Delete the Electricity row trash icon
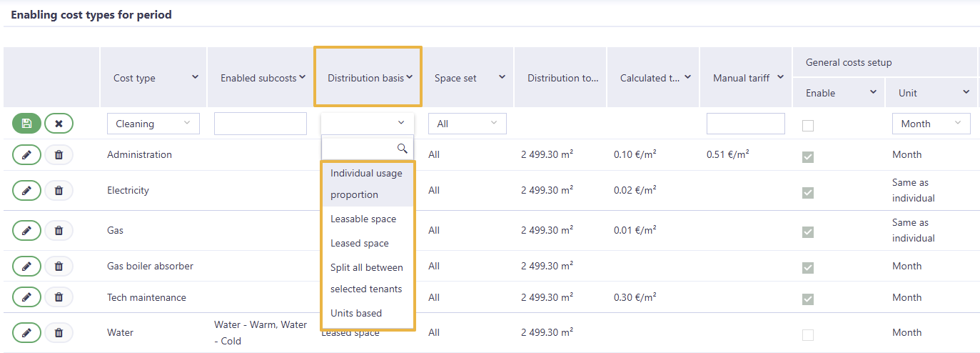980x353 pixels. pyautogui.click(x=59, y=190)
